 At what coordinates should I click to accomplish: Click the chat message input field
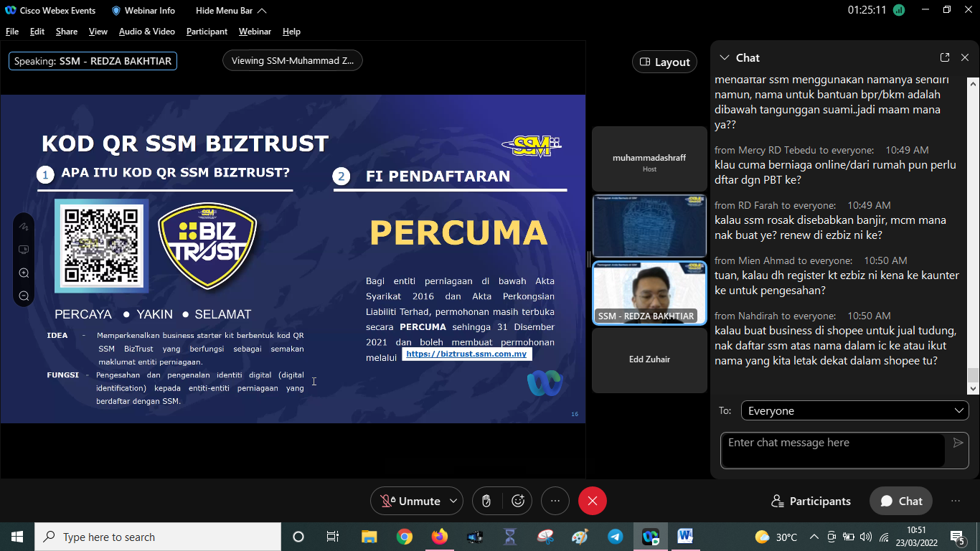point(832,450)
